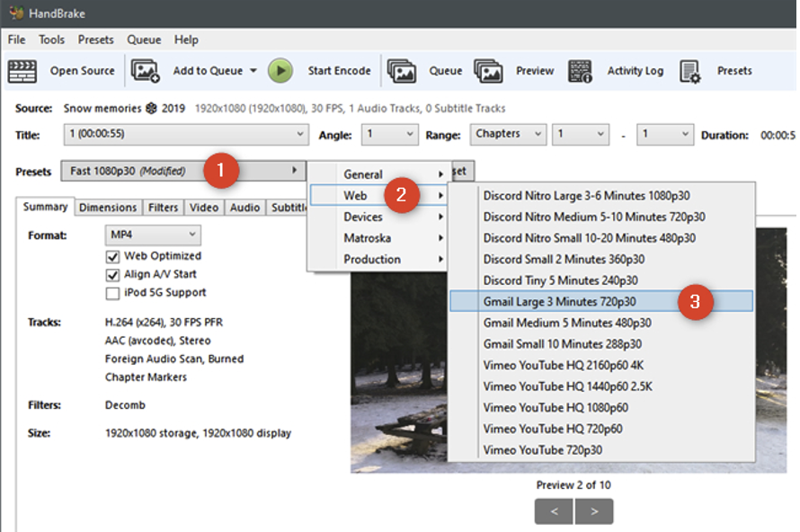This screenshot has height=532, width=800.
Task: Click the HandBrake app logo in title bar
Action: click(16, 13)
